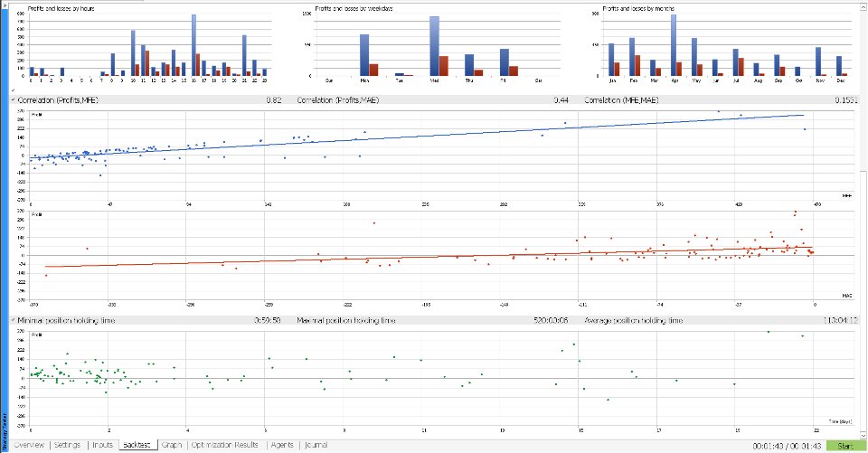Image resolution: width=868 pixels, height=453 pixels.
Task: Open the Optimization Results tab
Action: [x=225, y=445]
